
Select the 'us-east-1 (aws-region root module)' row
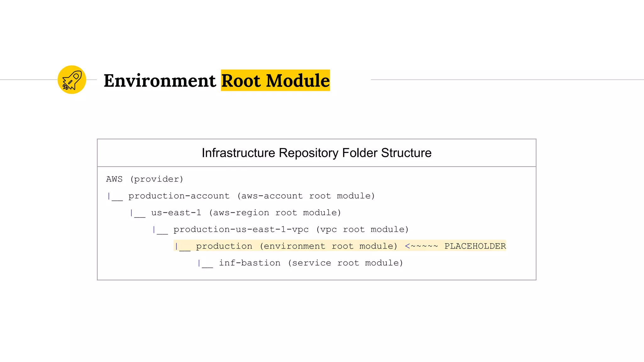click(x=236, y=213)
